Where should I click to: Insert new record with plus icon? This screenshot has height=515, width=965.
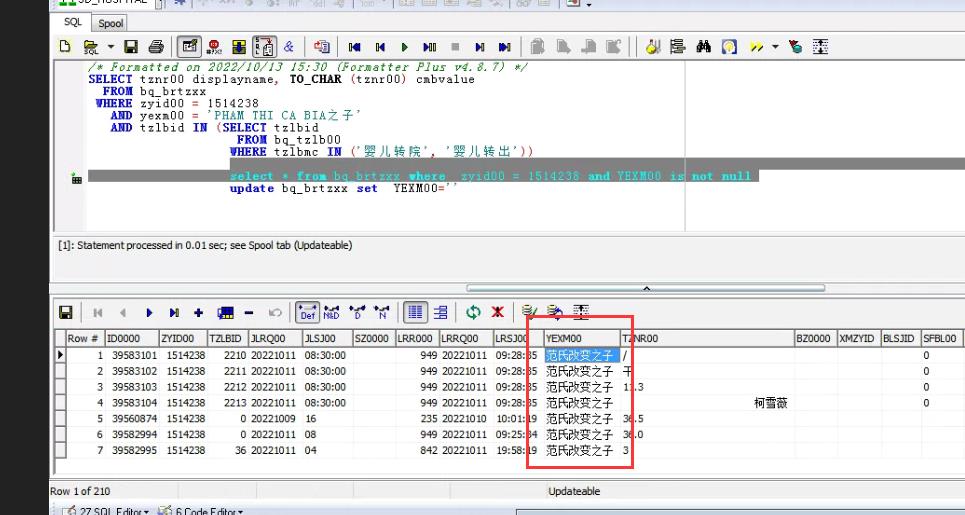(x=198, y=313)
